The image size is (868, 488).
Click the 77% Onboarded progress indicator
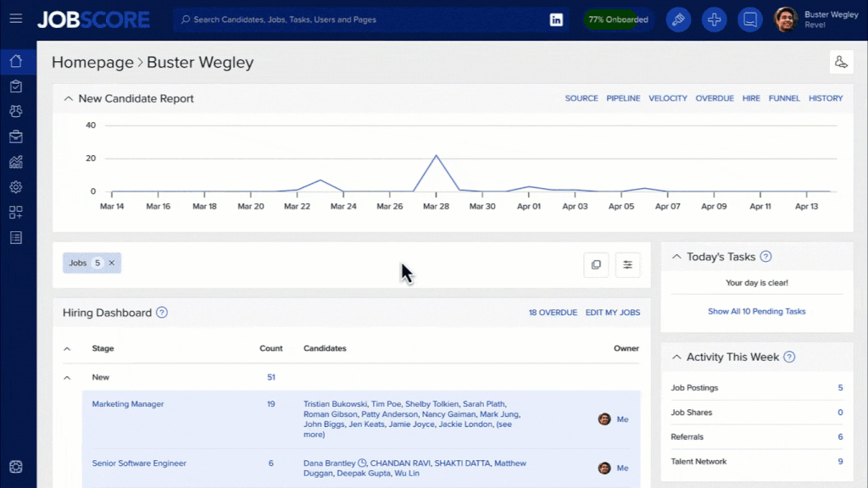coord(617,19)
